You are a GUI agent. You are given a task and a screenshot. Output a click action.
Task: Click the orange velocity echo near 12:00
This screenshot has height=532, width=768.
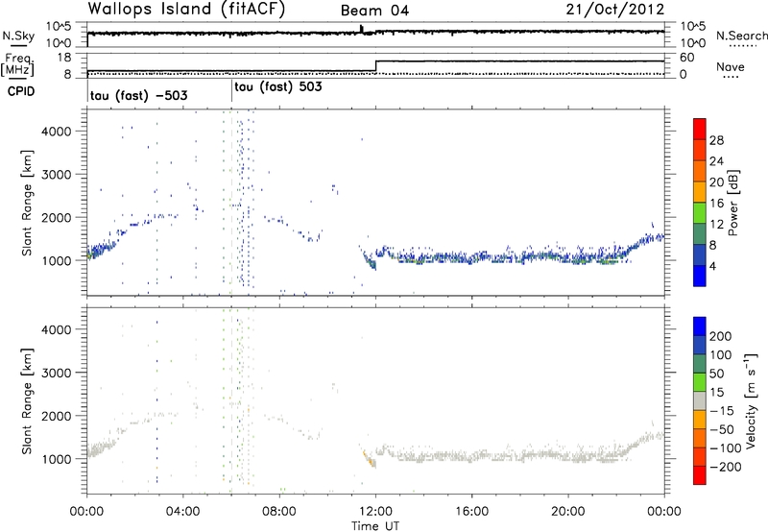click(x=371, y=462)
